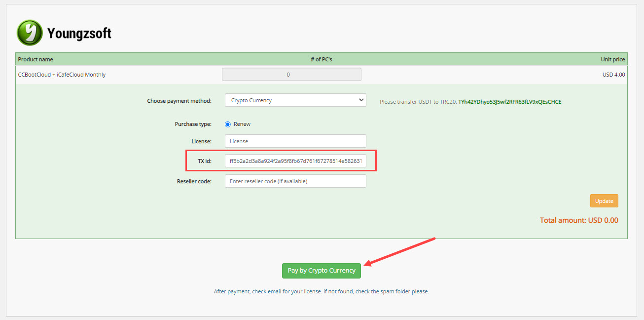Click inside the TX id field
This screenshot has width=644, height=320.
click(x=295, y=161)
